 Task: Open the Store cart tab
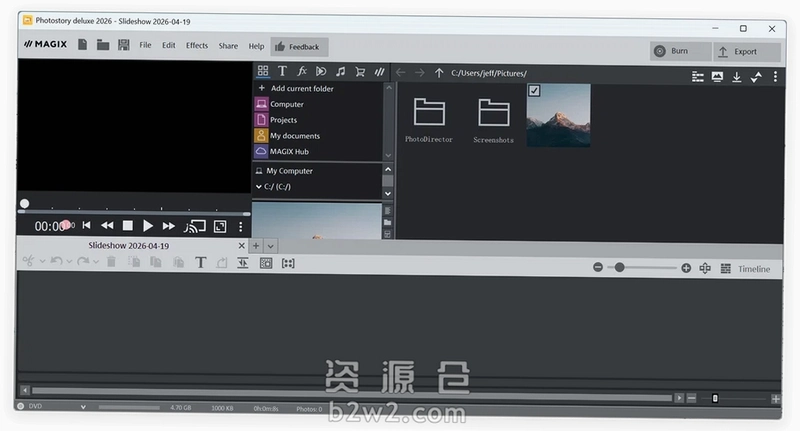(360, 72)
